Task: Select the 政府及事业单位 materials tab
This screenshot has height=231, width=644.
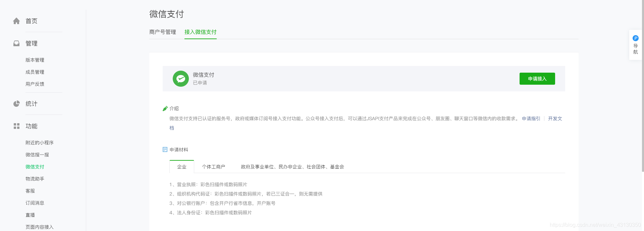Action: coord(292,167)
